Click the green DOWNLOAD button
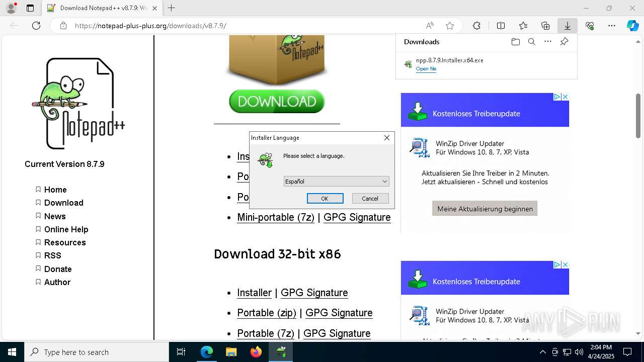Viewport: 644px width, 362px height. (x=277, y=102)
